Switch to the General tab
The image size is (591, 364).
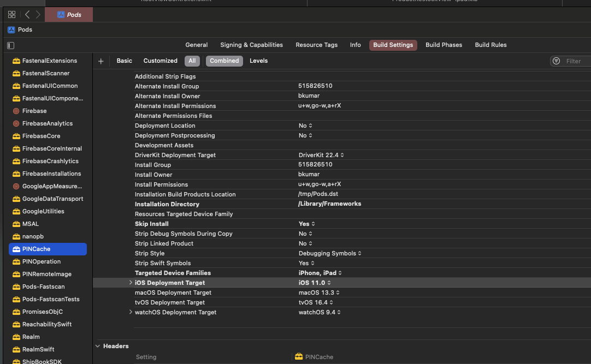[197, 45]
